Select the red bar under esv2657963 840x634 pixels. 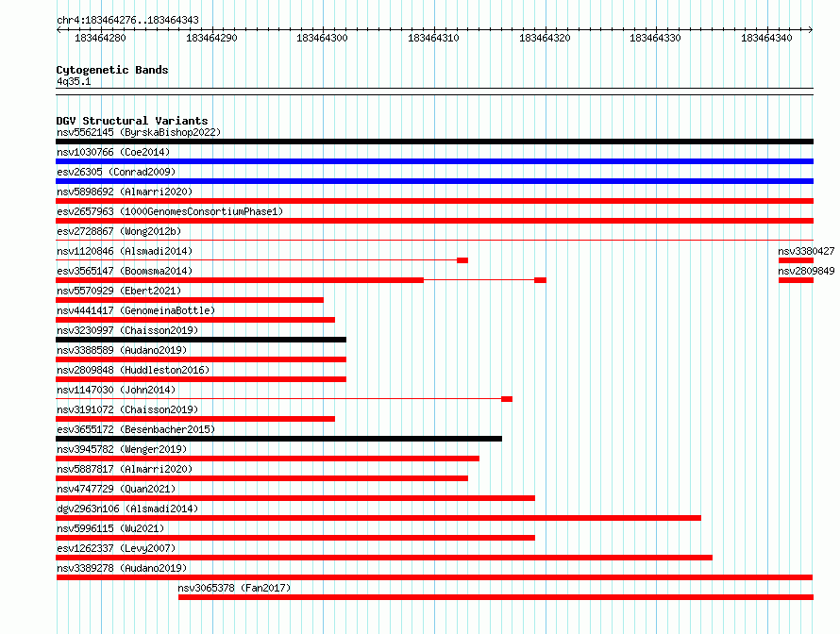coord(434,221)
